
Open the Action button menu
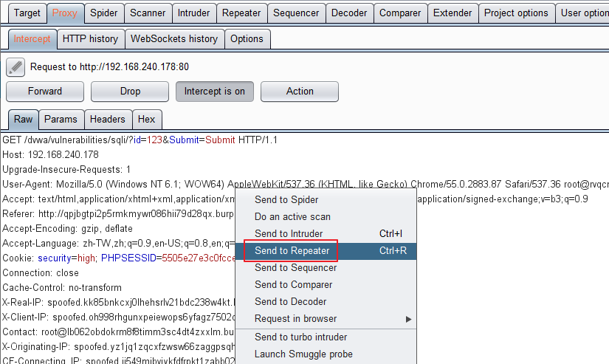[300, 92]
